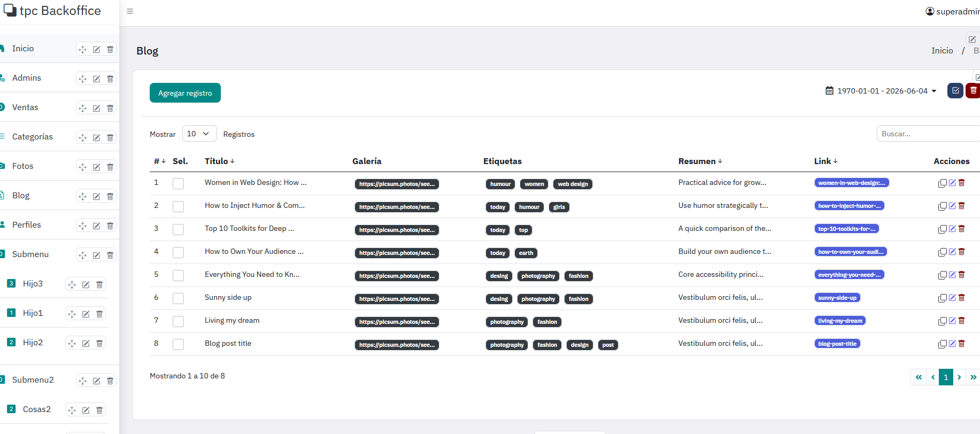This screenshot has width=980, height=434.
Task: Delete the Inicio sidebar menu item
Action: pyautogui.click(x=110, y=49)
